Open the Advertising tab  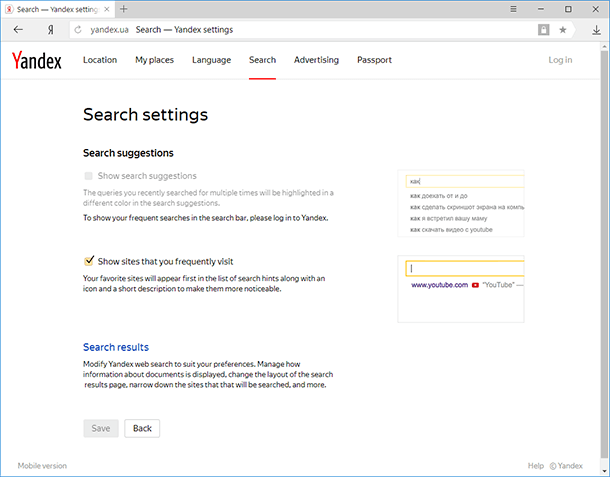(316, 60)
